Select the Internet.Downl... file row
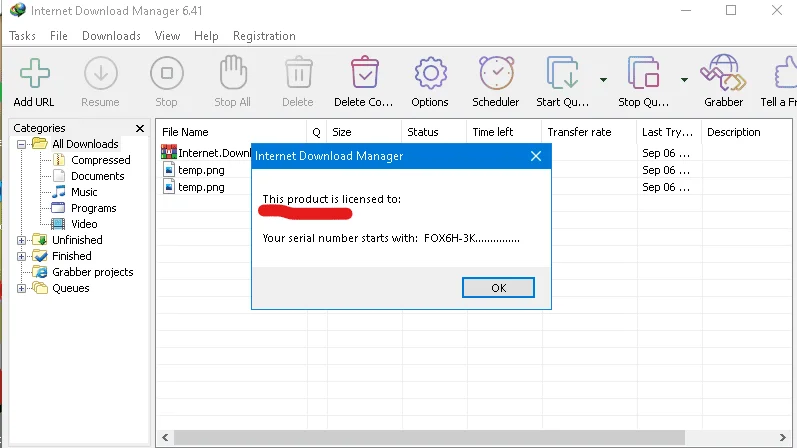 [206, 153]
